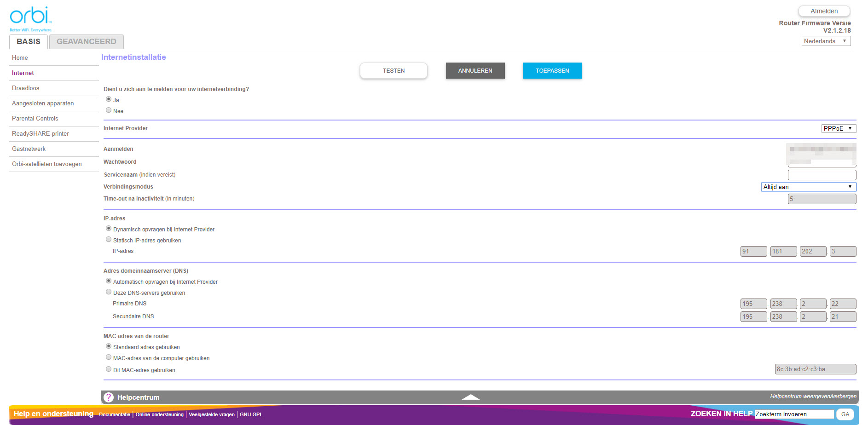The height and width of the screenshot is (425, 868).
Task: Choose 'Statisch IP-adres gebruiken'
Action: click(x=109, y=240)
